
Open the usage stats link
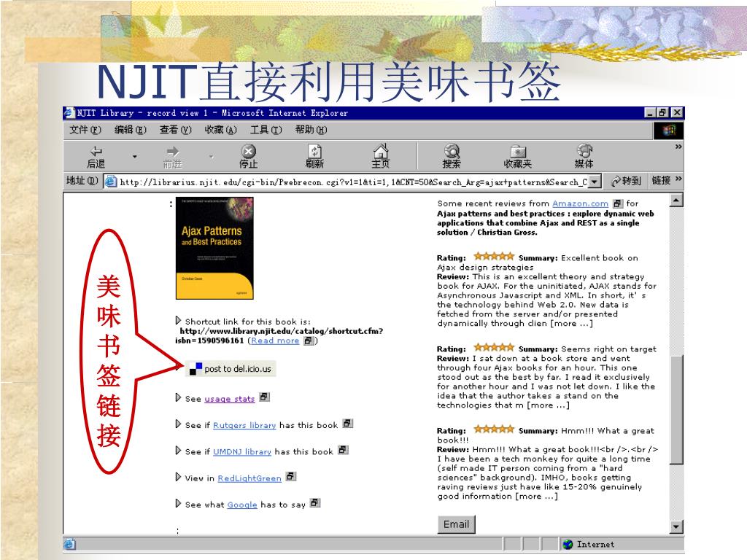(230, 399)
